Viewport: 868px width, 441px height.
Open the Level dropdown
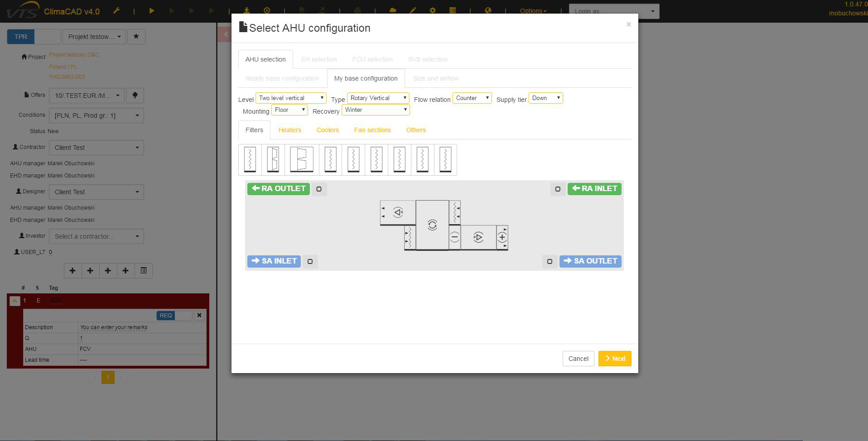(x=291, y=98)
